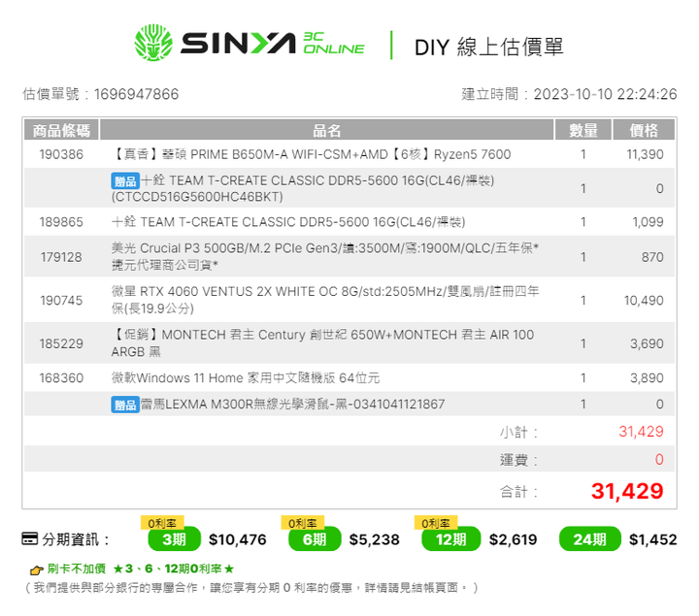Click the $10,476 installment amount
The height and width of the screenshot is (616, 699).
coord(238,539)
